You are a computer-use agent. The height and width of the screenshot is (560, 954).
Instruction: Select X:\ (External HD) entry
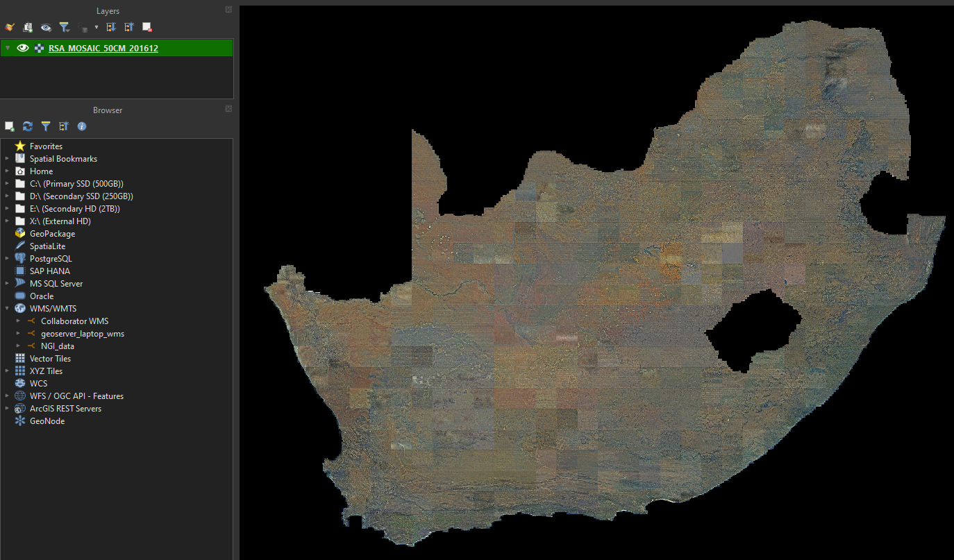pyautogui.click(x=60, y=221)
